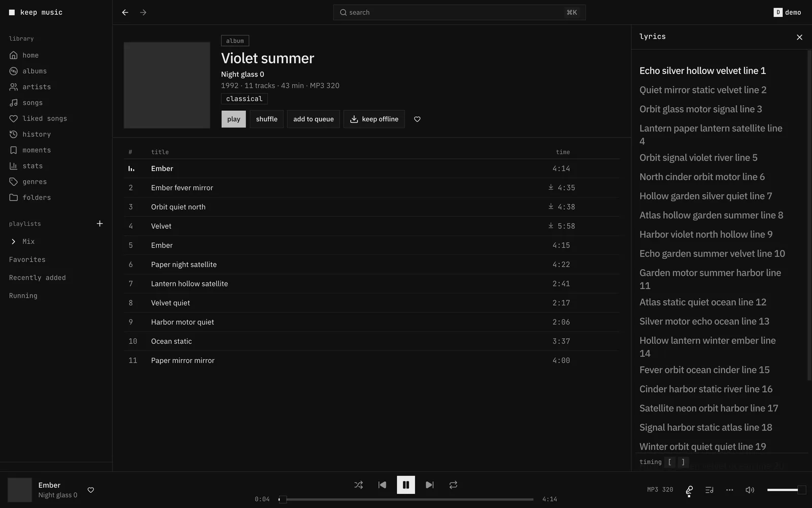Select track Ember fever mirror

click(x=371, y=187)
